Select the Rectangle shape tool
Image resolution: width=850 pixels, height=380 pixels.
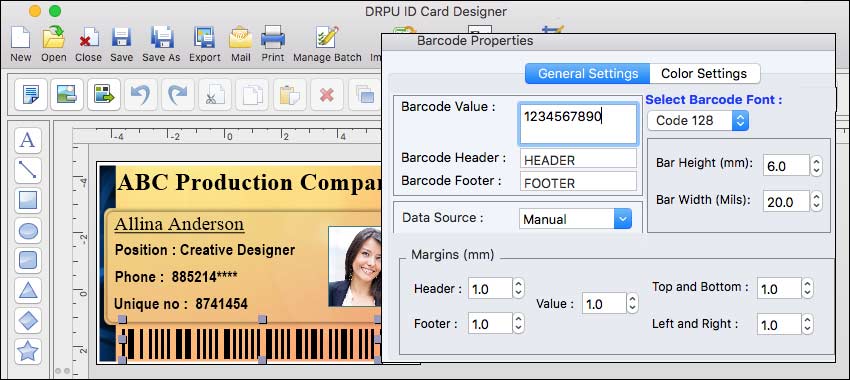pyautogui.click(x=28, y=201)
